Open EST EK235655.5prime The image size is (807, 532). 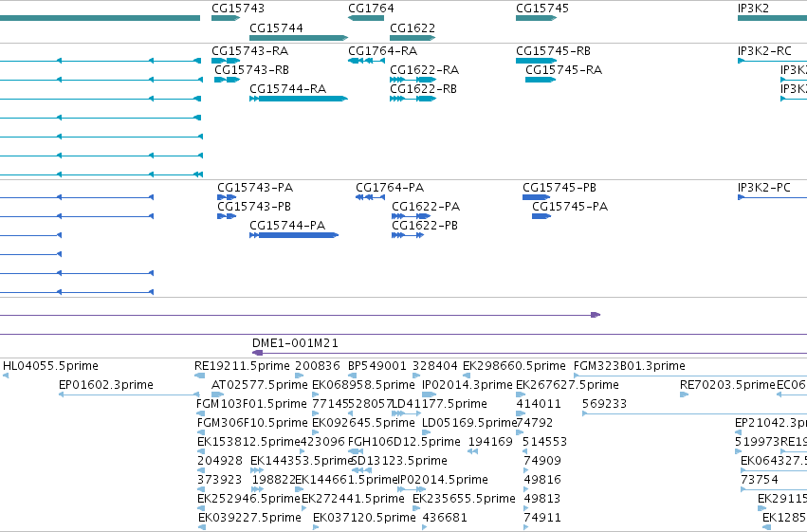click(465, 499)
